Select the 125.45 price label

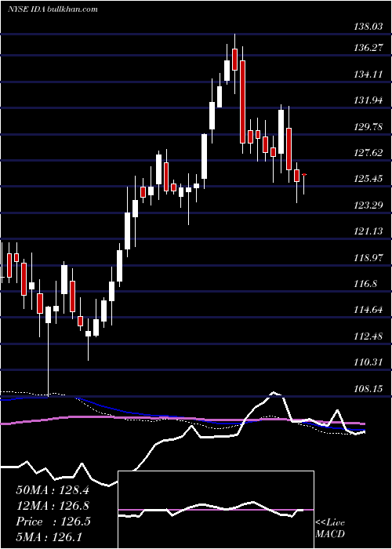368,179
